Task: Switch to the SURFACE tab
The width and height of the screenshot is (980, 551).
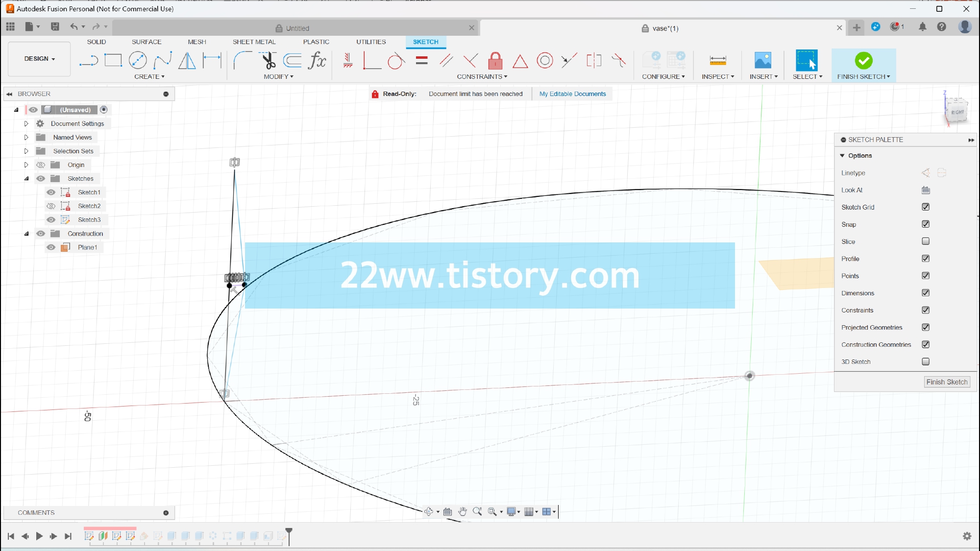Action: pyautogui.click(x=146, y=42)
